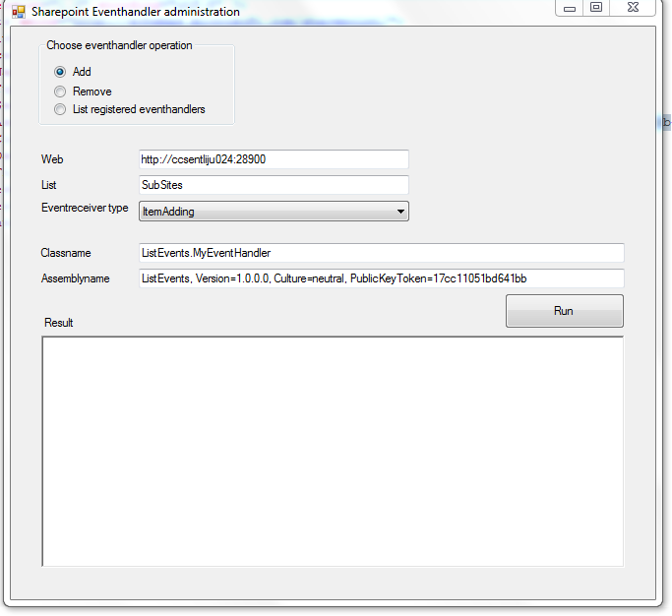
Task: Open the Eventreceiver type dropdown
Action: point(274,212)
